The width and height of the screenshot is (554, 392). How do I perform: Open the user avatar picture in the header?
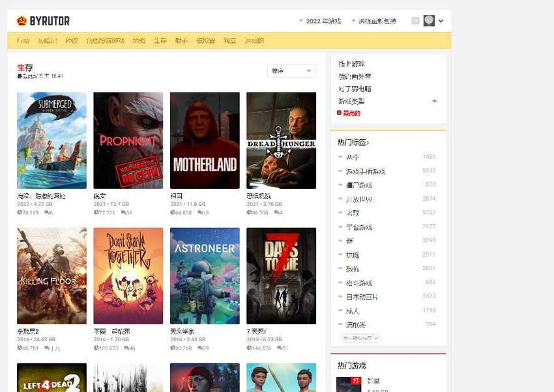tap(429, 20)
